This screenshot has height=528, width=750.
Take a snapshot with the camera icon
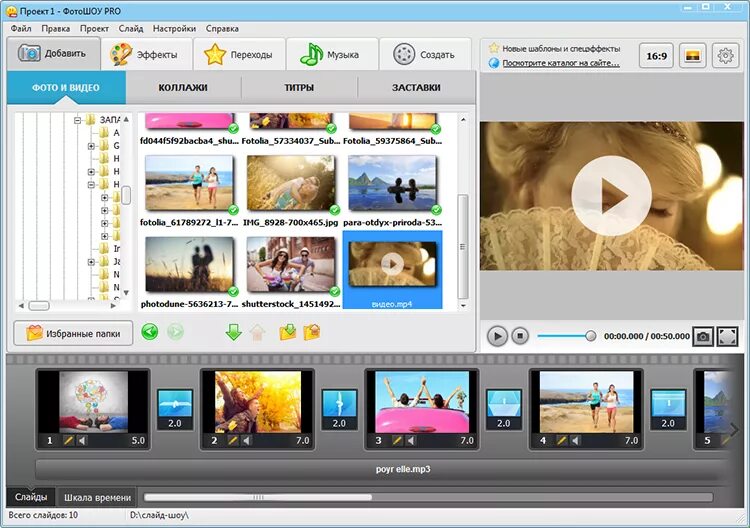tap(703, 337)
